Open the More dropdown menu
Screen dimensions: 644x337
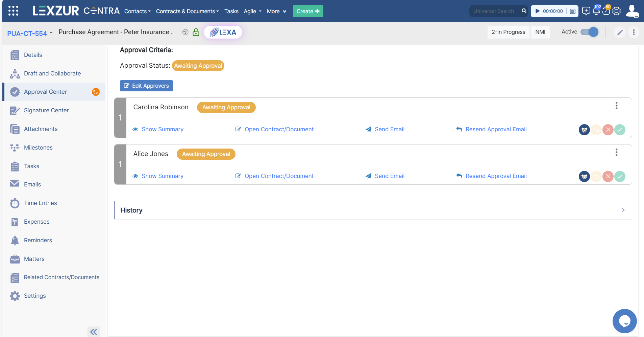[x=276, y=11]
